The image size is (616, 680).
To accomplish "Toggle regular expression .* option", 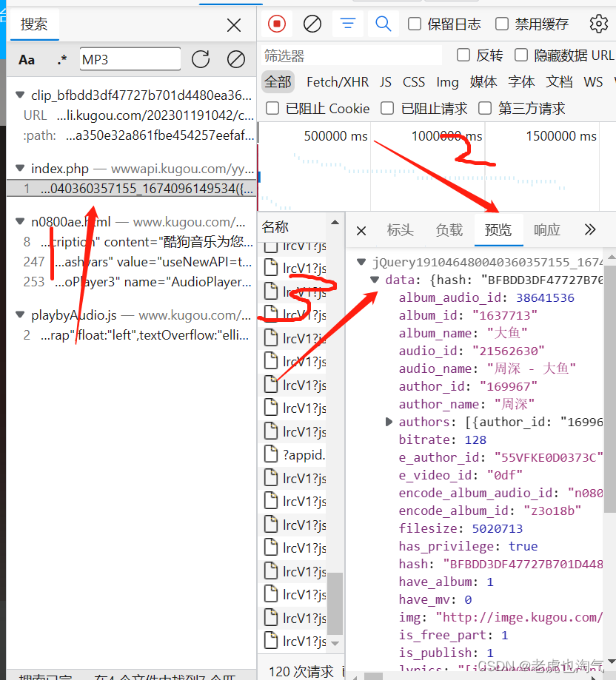I will 62,60.
